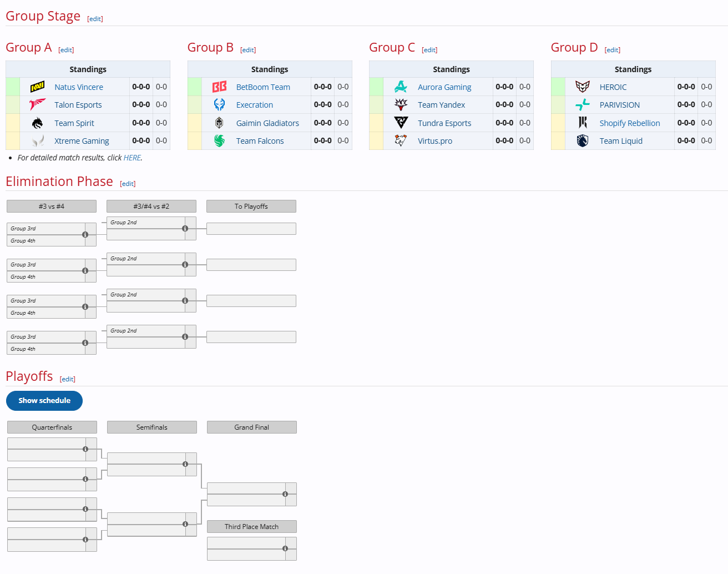This screenshot has width=728, height=574.
Task: Click the Talon Esports team logo
Action: (x=37, y=105)
